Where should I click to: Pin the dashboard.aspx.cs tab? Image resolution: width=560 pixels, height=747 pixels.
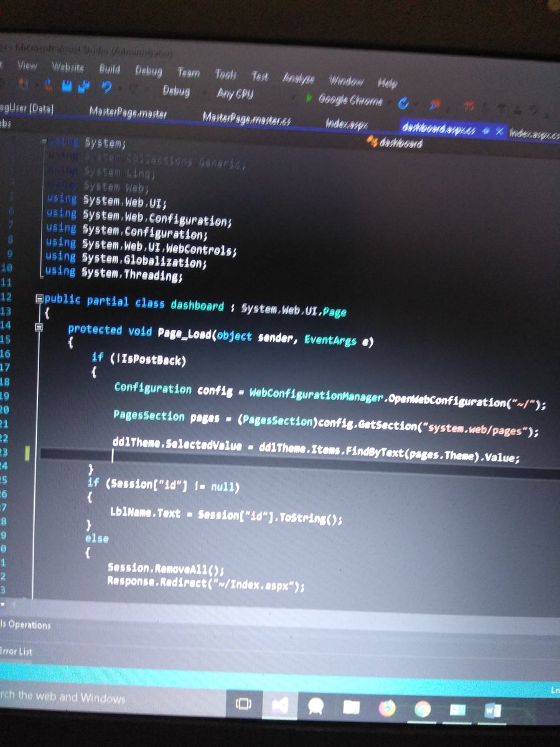coord(487,131)
